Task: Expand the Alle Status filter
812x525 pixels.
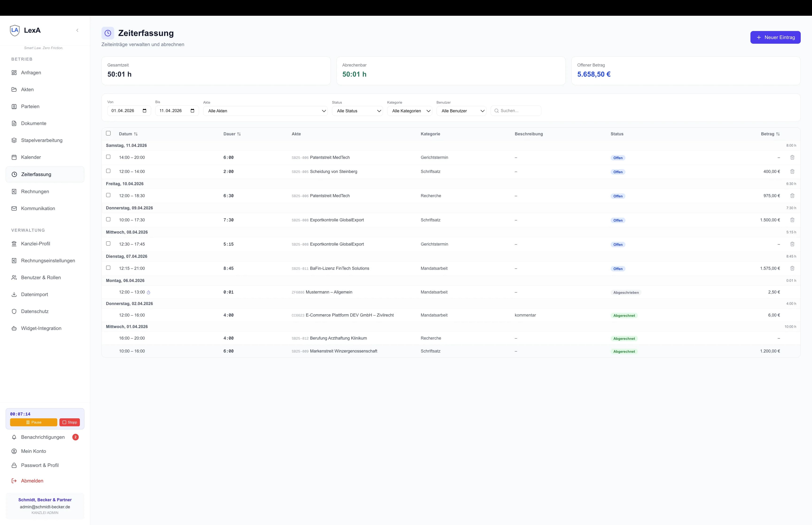Action: tap(357, 111)
